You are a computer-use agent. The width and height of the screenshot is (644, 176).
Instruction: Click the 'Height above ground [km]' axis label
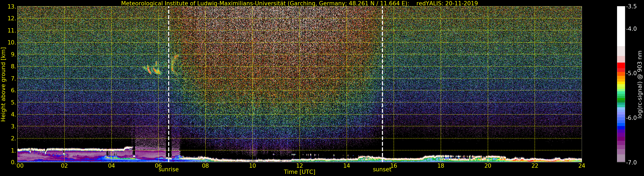[x=3, y=84]
